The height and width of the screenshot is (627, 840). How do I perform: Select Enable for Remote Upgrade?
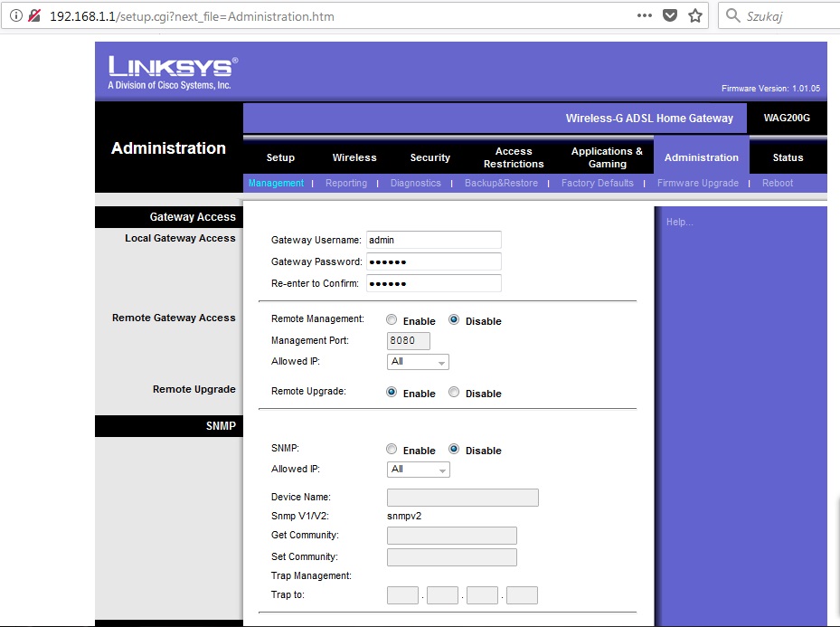click(392, 393)
